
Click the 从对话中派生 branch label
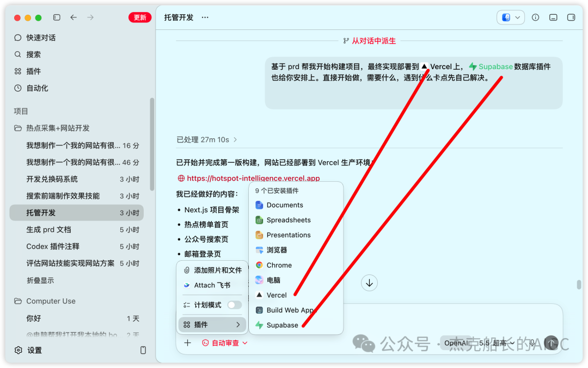click(x=370, y=41)
